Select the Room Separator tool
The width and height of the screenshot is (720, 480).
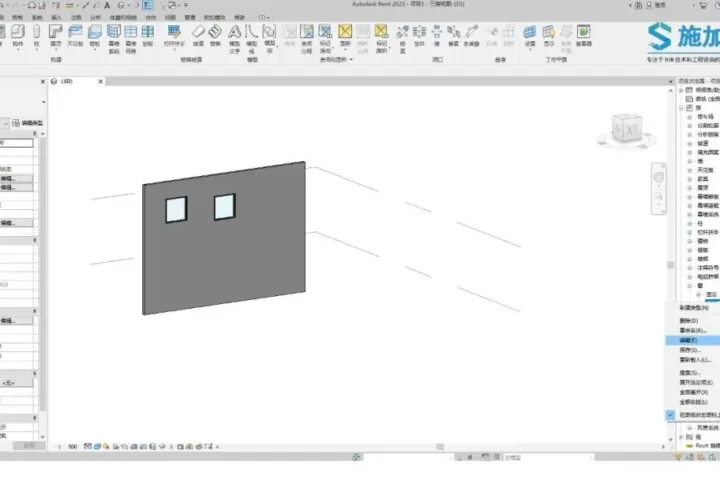click(307, 39)
